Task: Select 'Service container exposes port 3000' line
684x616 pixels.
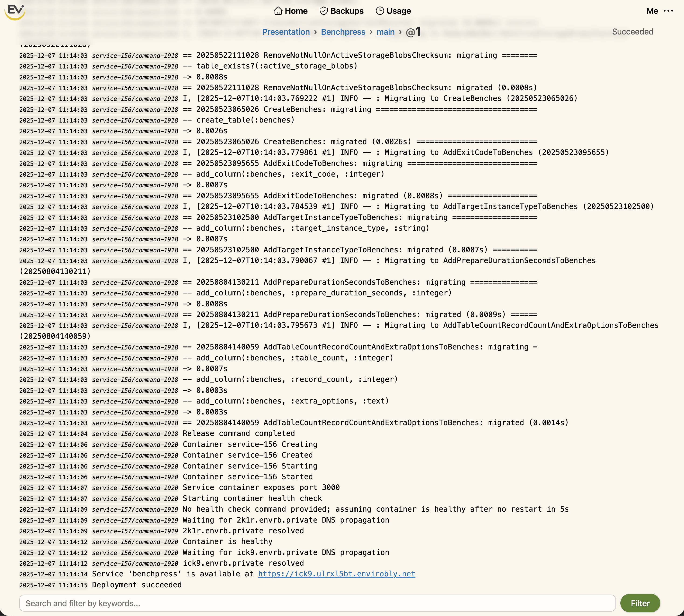Action: pyautogui.click(x=261, y=487)
